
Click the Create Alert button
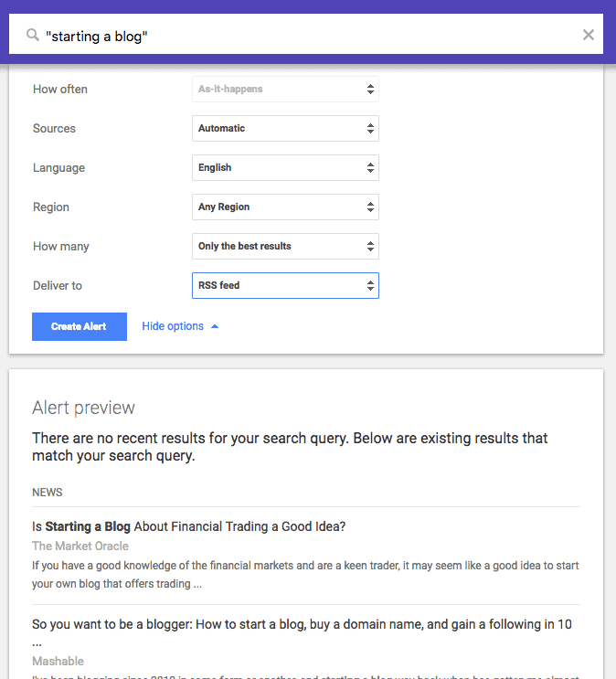coord(80,326)
